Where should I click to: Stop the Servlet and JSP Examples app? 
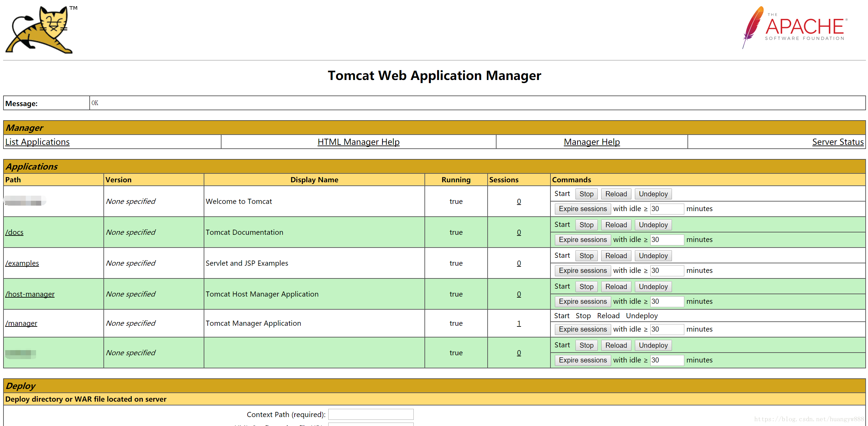point(586,256)
